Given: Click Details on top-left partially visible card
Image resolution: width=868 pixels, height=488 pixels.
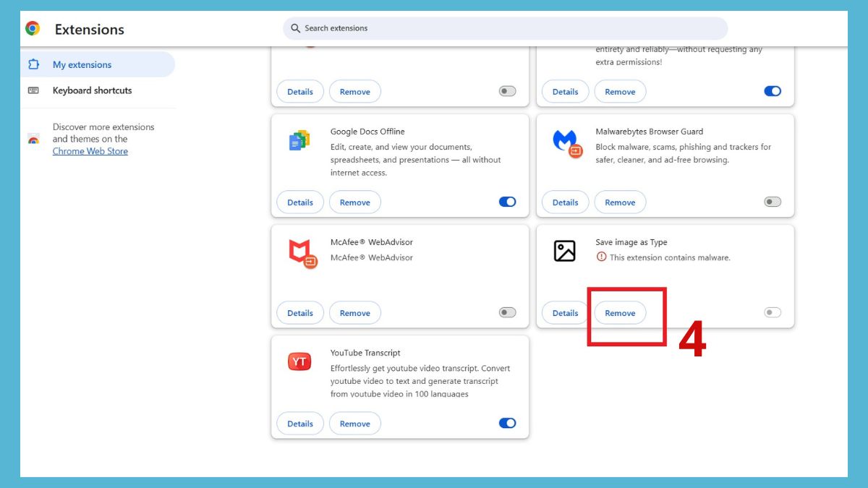Looking at the screenshot, I should [x=300, y=92].
